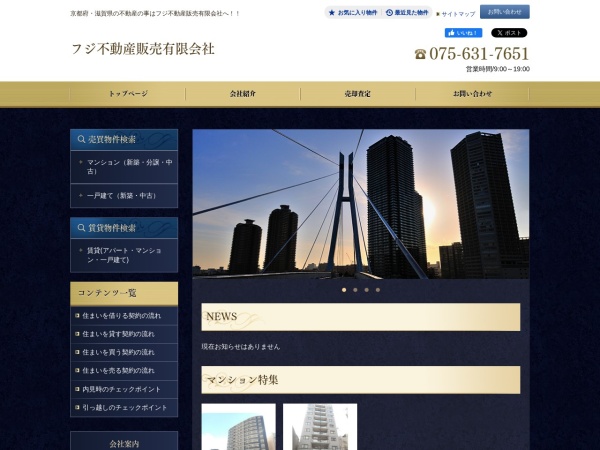This screenshot has width=600, height=450.
Task: Open recently viewed properties (最近見た物件) link
Action: (x=407, y=13)
